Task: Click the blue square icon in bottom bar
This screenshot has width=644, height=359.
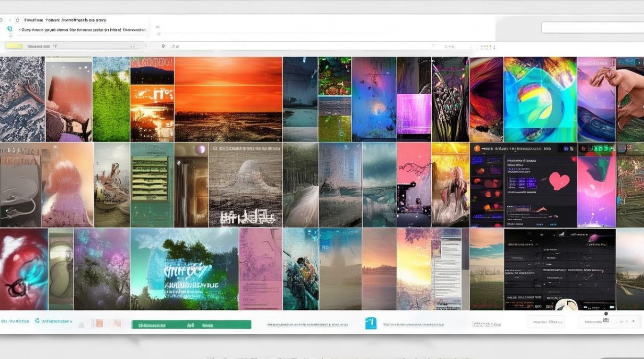Action: click(x=370, y=324)
